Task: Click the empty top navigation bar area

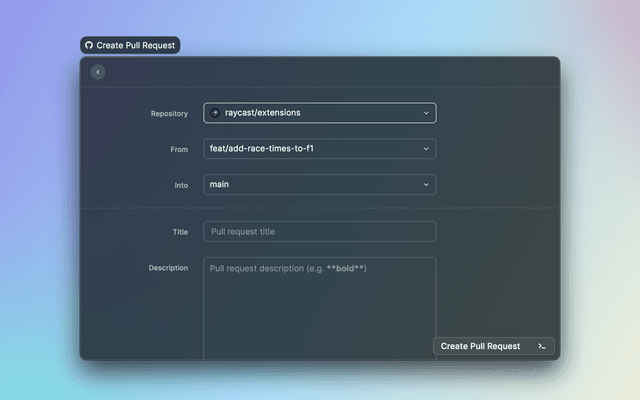Action: tap(330, 72)
